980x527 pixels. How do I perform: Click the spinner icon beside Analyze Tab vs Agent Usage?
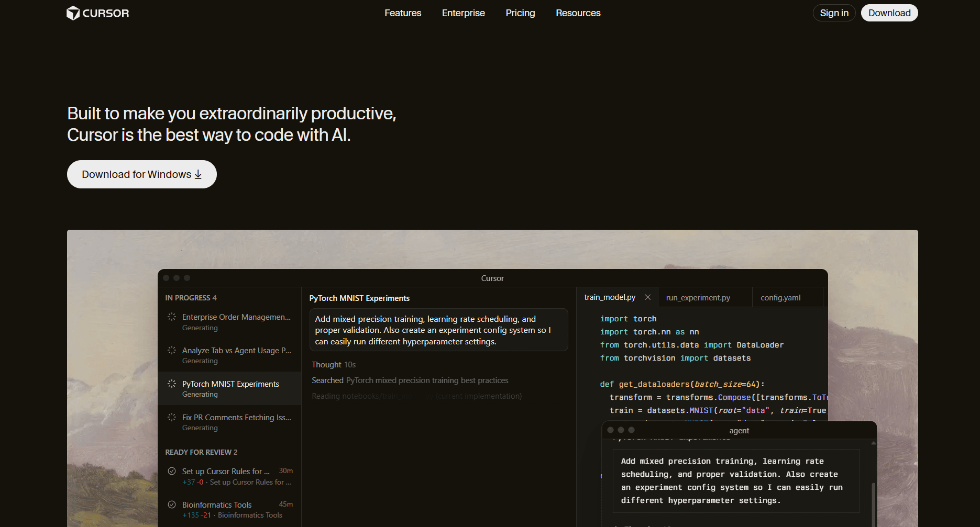171,350
